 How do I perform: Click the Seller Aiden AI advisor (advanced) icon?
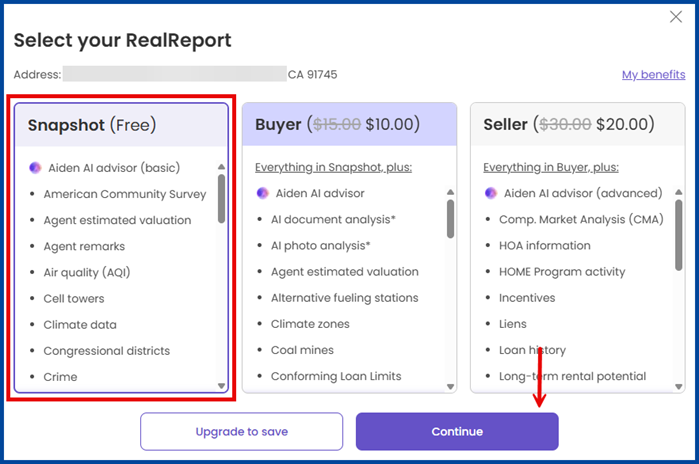[x=491, y=193]
